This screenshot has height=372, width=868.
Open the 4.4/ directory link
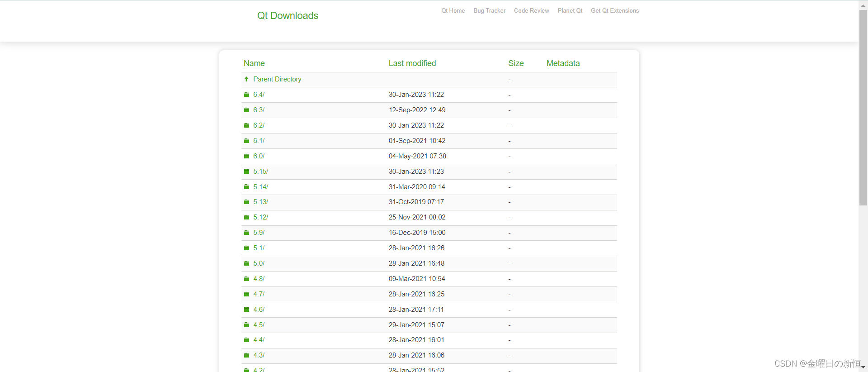259,340
